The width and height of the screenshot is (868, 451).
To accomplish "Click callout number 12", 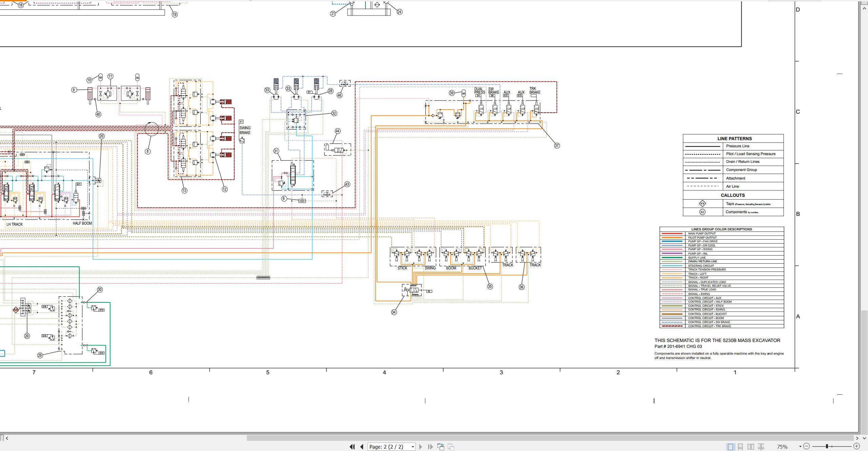I will 224,189.
